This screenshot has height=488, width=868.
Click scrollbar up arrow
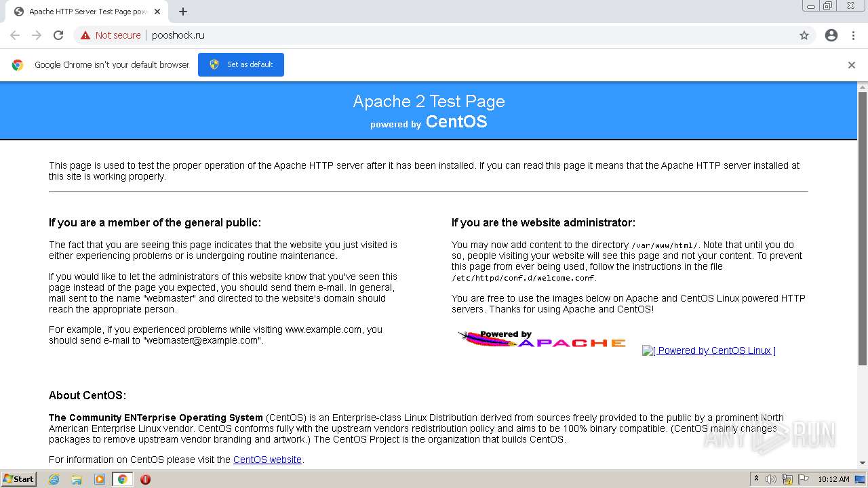tap(863, 87)
